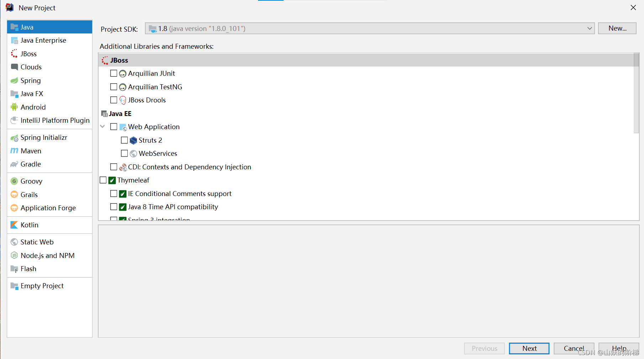
Task: Click the Groovy green G icon
Action: [x=14, y=181]
